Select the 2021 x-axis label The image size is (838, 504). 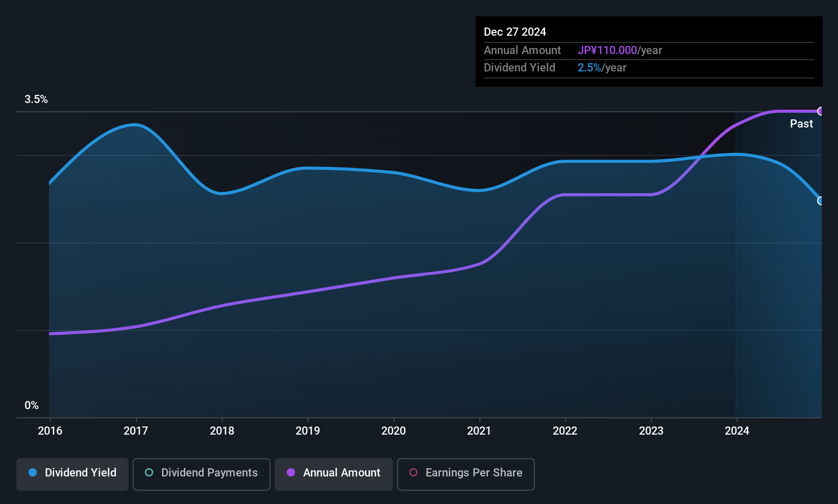479,431
